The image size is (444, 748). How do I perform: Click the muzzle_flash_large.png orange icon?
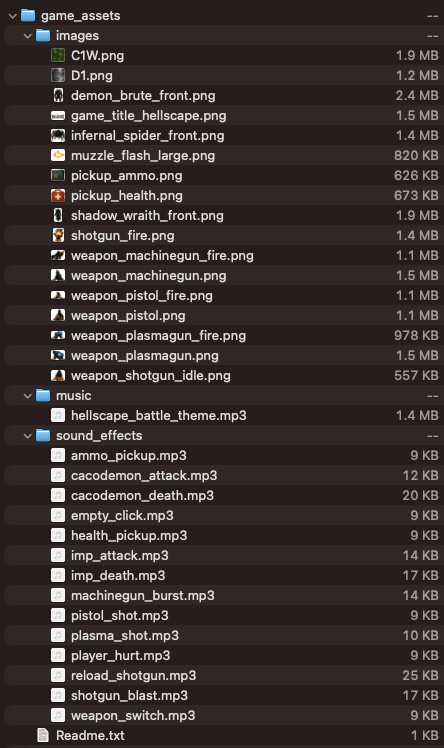[58, 156]
